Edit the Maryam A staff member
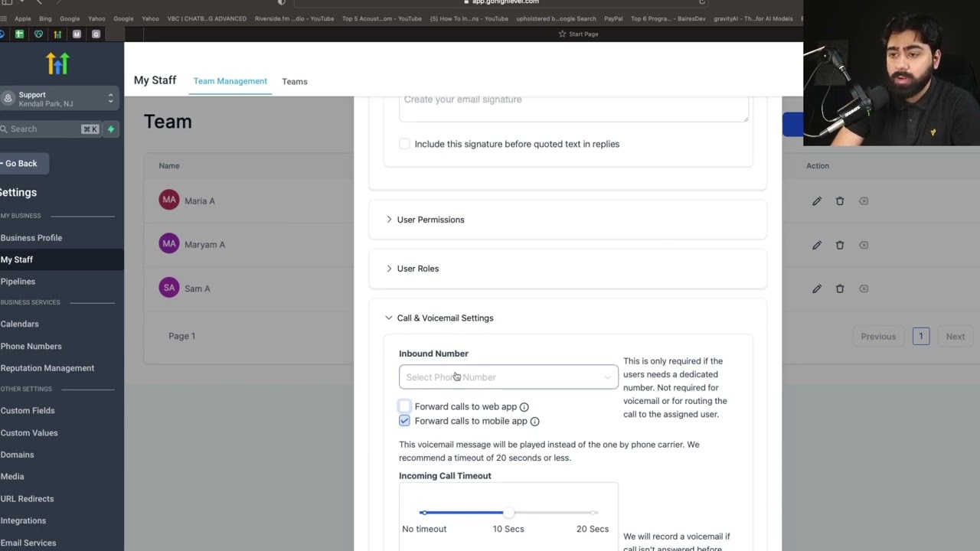 pyautogui.click(x=817, y=245)
